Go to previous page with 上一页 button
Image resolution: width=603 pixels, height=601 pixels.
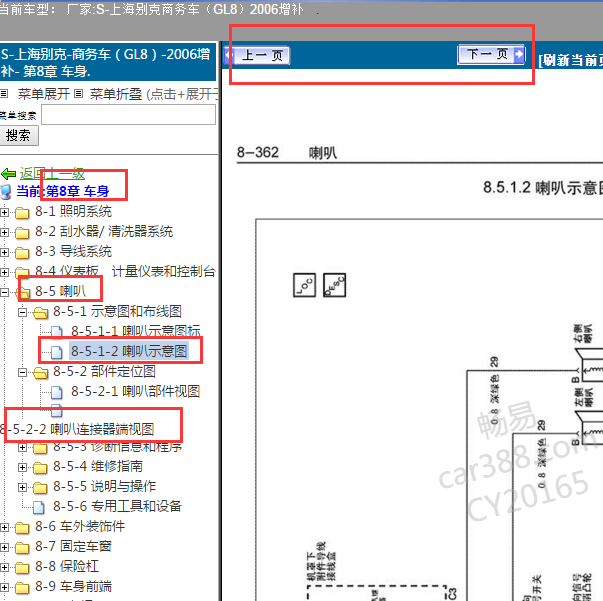tap(257, 56)
